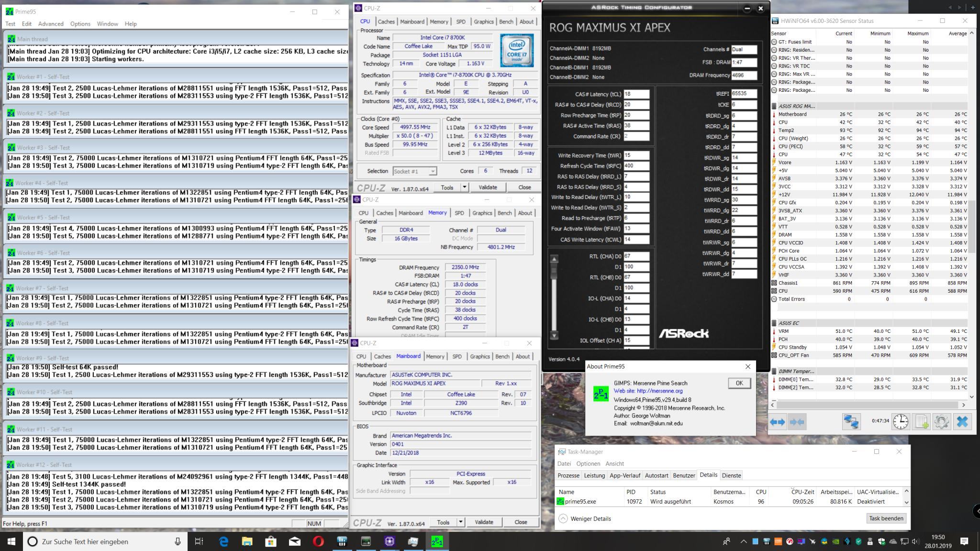Viewport: 980px width, 551px height.
Task: Open Mail app from taskbar
Action: [x=294, y=541]
